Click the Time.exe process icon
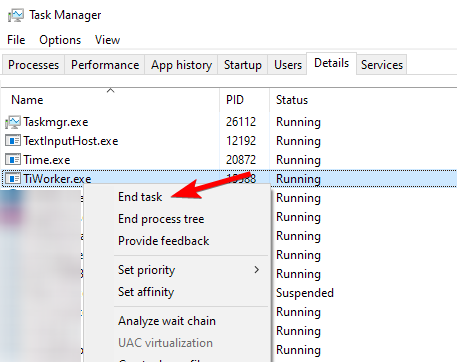This screenshot has height=362, width=457. [13, 160]
